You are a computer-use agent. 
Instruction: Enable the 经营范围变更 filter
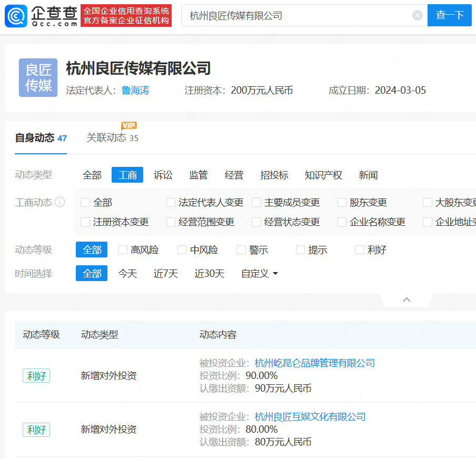coord(171,222)
